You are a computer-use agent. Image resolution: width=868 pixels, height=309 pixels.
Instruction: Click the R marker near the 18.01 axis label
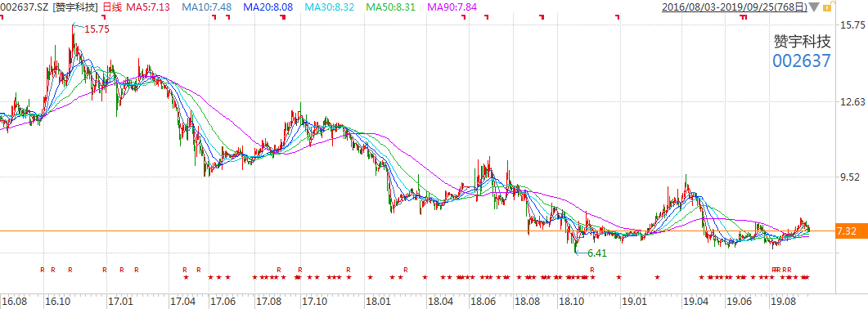[x=405, y=270]
